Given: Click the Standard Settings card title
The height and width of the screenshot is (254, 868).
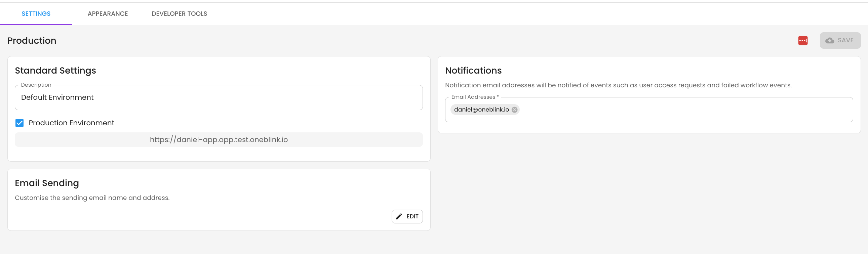Looking at the screenshot, I should click(55, 71).
